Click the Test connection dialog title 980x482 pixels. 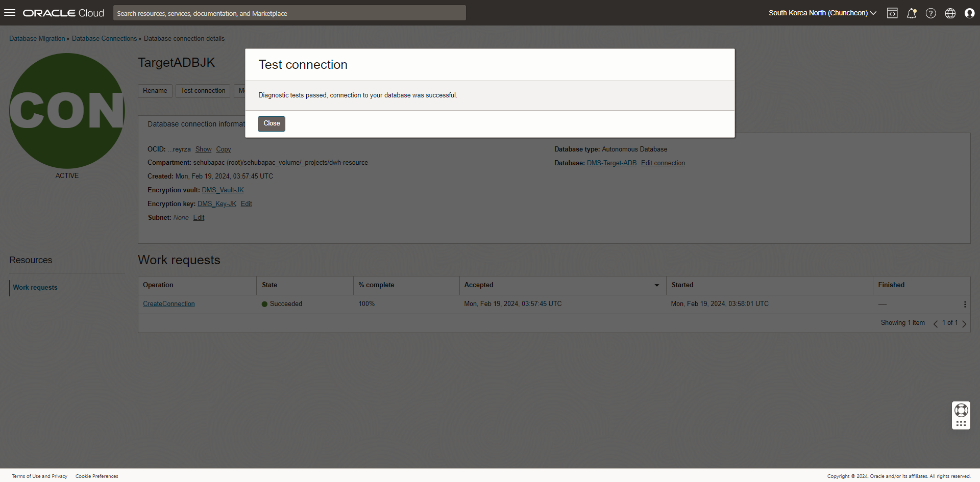pos(303,65)
